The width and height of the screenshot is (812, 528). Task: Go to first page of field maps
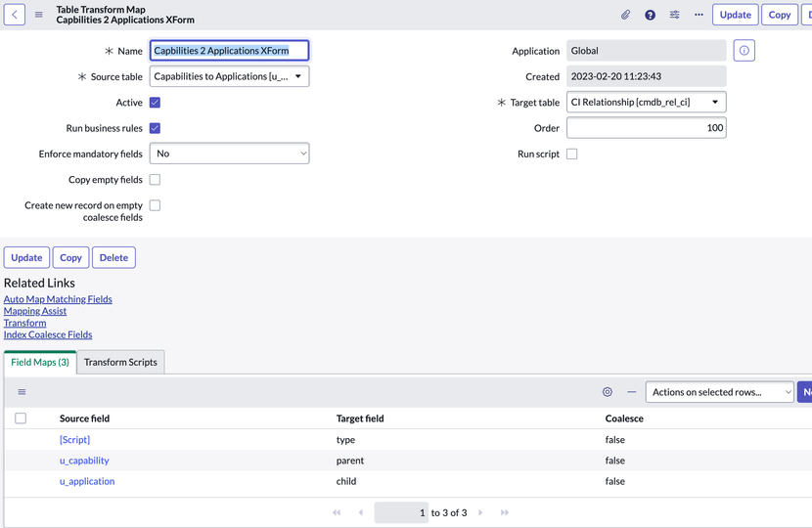(x=337, y=512)
